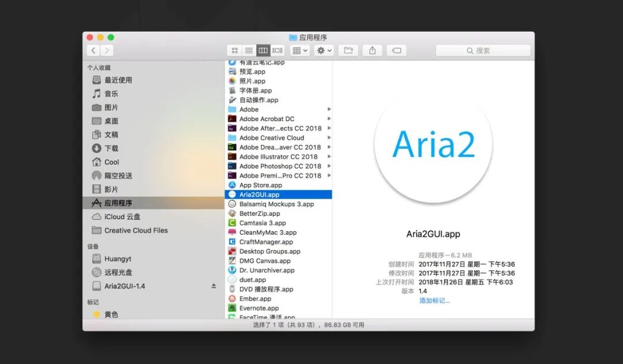Click 添加标记 to add tags
Viewport: 623px width, 364px height.
pos(433,301)
